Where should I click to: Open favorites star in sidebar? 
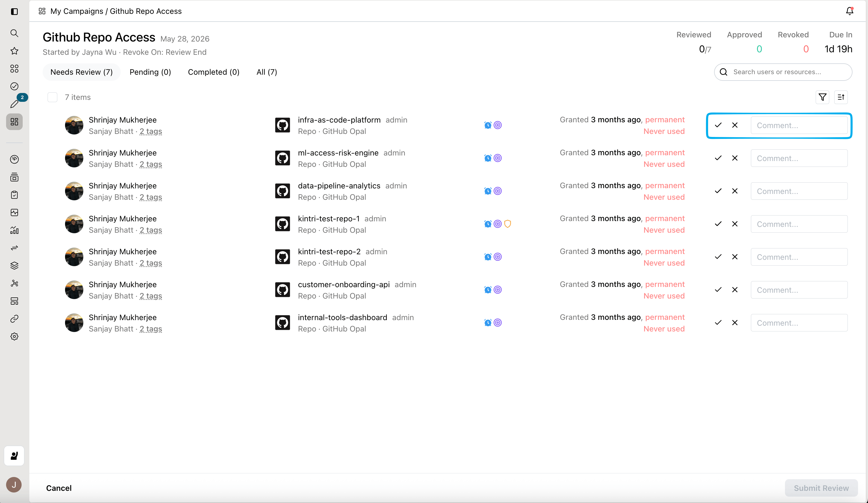click(x=14, y=51)
